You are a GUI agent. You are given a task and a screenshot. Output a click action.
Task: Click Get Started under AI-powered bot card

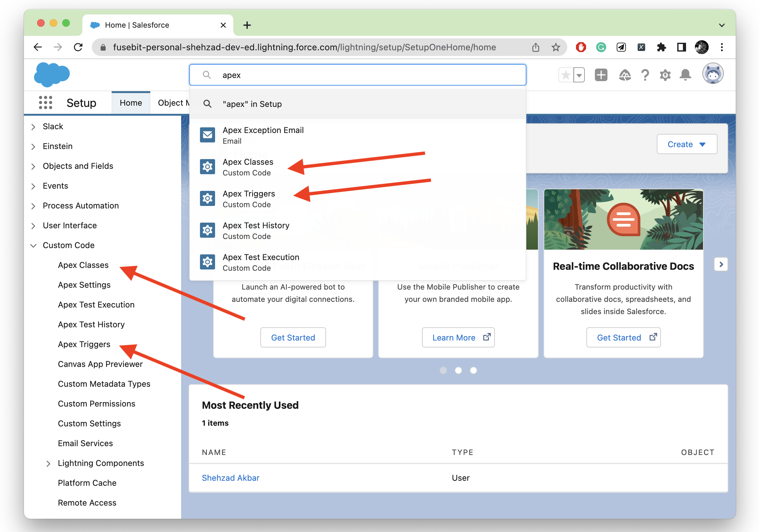tap(293, 337)
